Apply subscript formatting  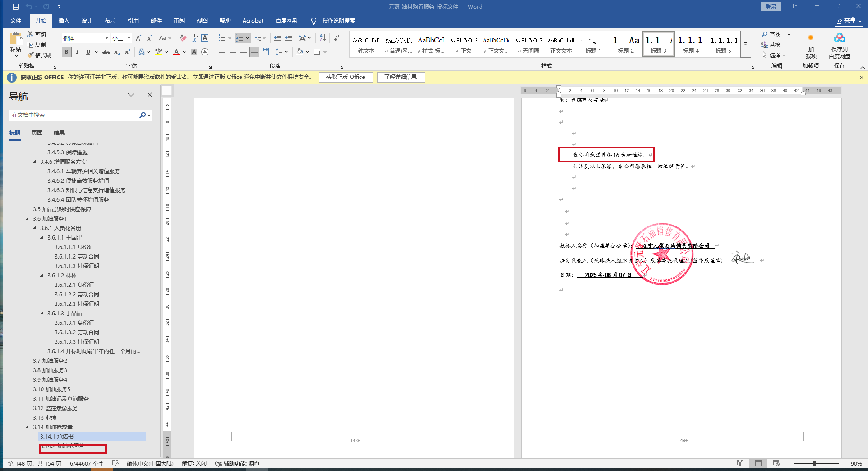117,52
